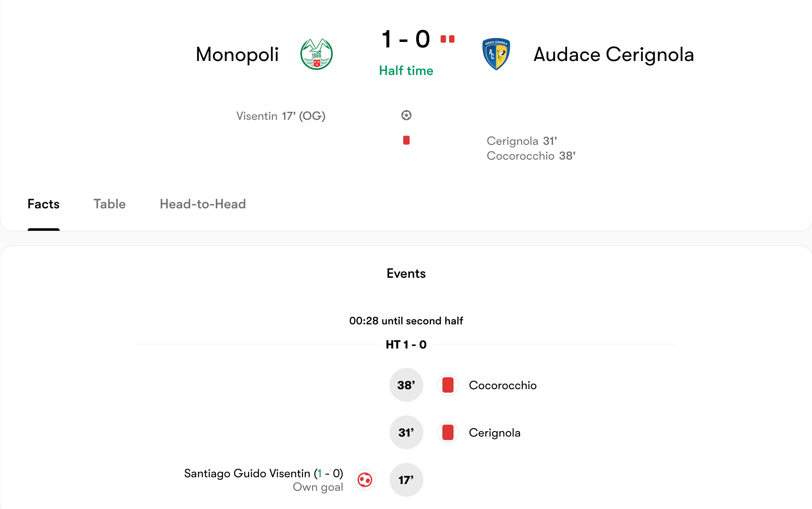
Task: Click the own goal ball icon
Action: point(365,480)
